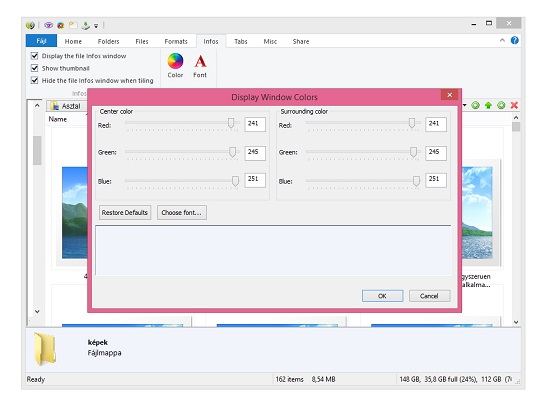This screenshot has height=404, width=550.
Task: Open the blue help question mark icon
Action: (514, 40)
